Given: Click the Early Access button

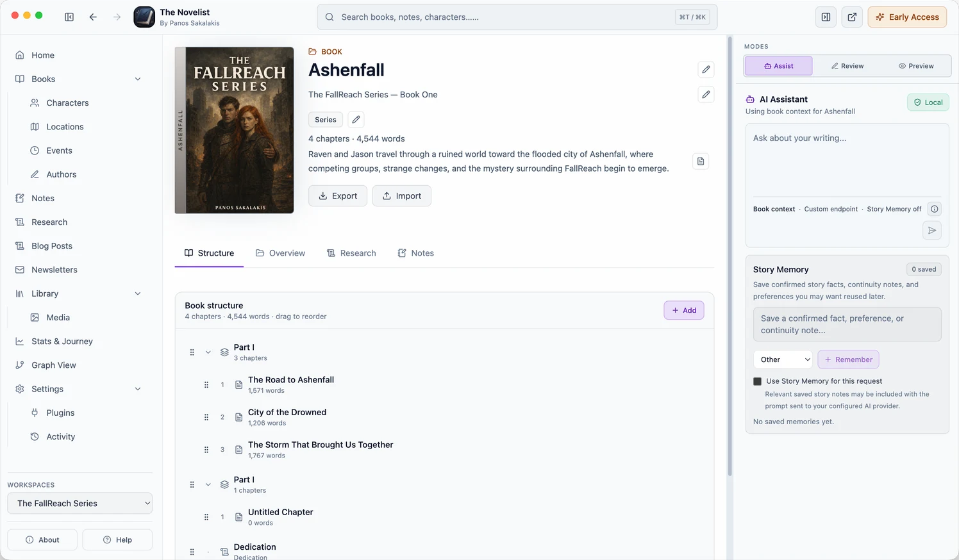Looking at the screenshot, I should [907, 17].
